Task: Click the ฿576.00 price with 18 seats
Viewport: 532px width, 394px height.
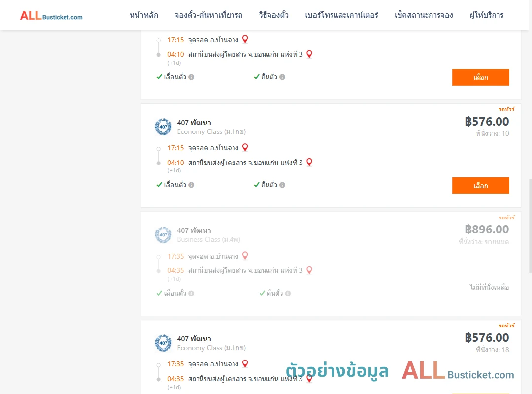Action: coord(487,337)
